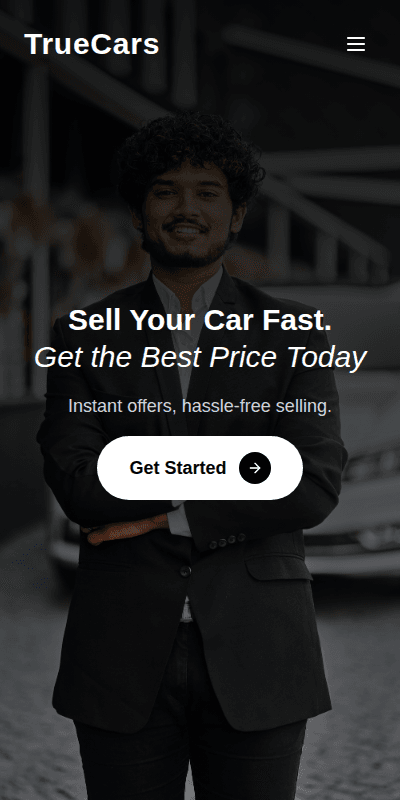Click the "Instant offers, hassle-free selling." tagline

pyautogui.click(x=200, y=407)
